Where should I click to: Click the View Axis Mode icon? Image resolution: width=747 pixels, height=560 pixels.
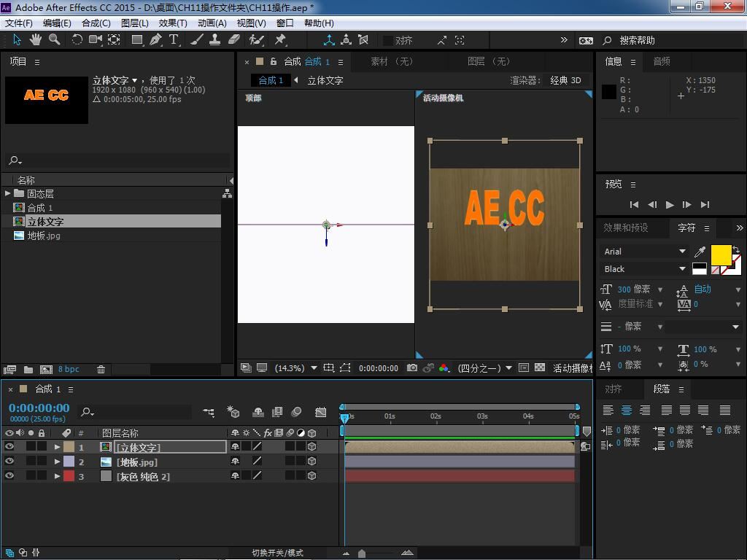(363, 40)
